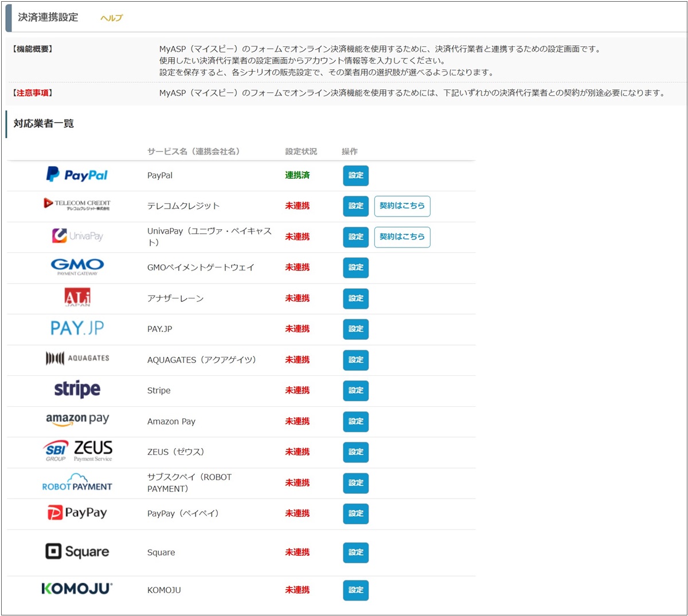Click the GMO Payment Gateway logo

(x=77, y=266)
